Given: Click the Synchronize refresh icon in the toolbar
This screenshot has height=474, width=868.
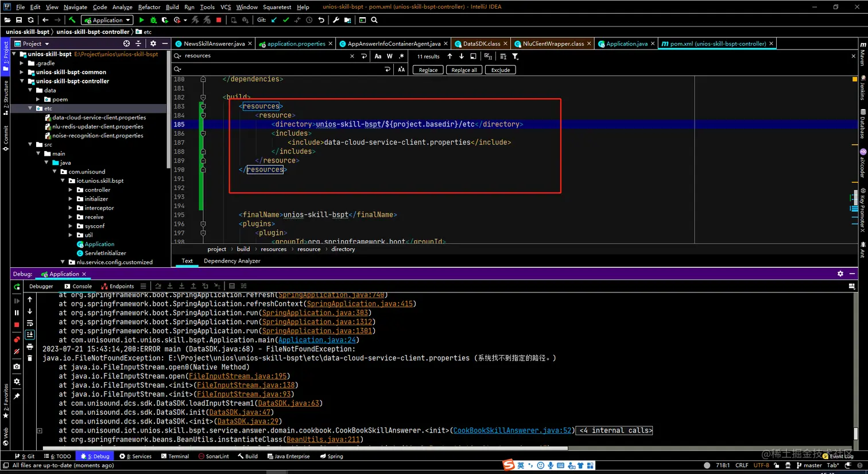Looking at the screenshot, I should click(31, 20).
